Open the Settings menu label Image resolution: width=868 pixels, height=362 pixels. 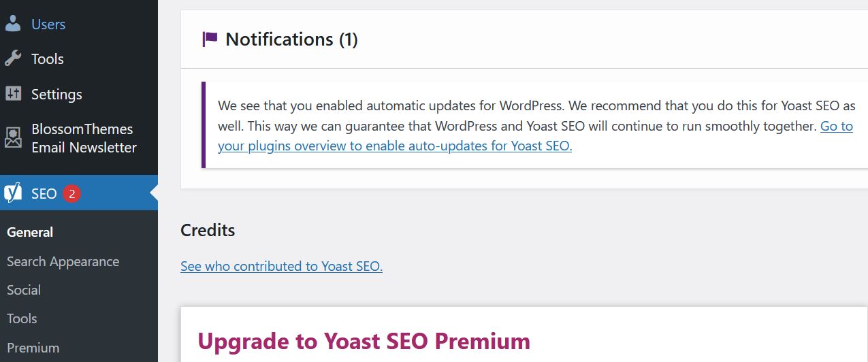[57, 95]
